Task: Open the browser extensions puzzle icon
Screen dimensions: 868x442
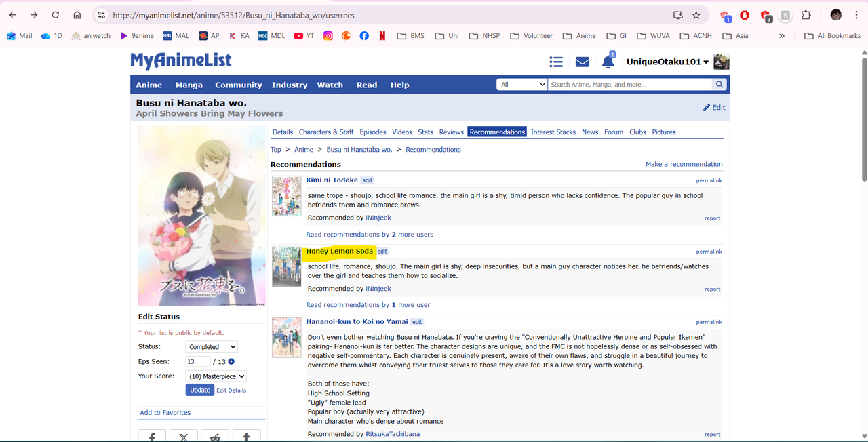Action: (x=806, y=15)
